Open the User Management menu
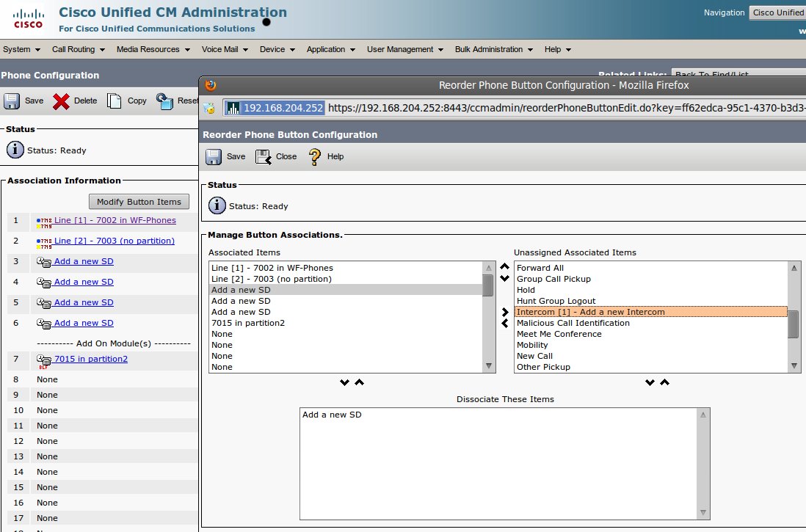 (x=405, y=49)
